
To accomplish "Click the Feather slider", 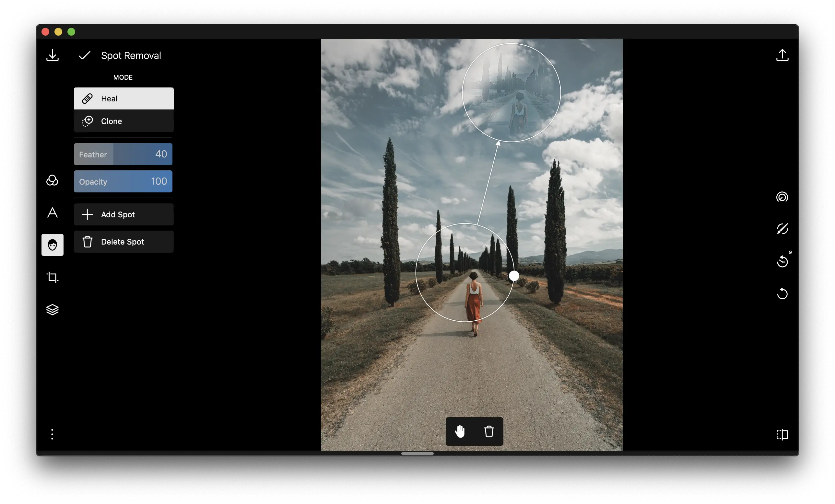I will [x=123, y=155].
